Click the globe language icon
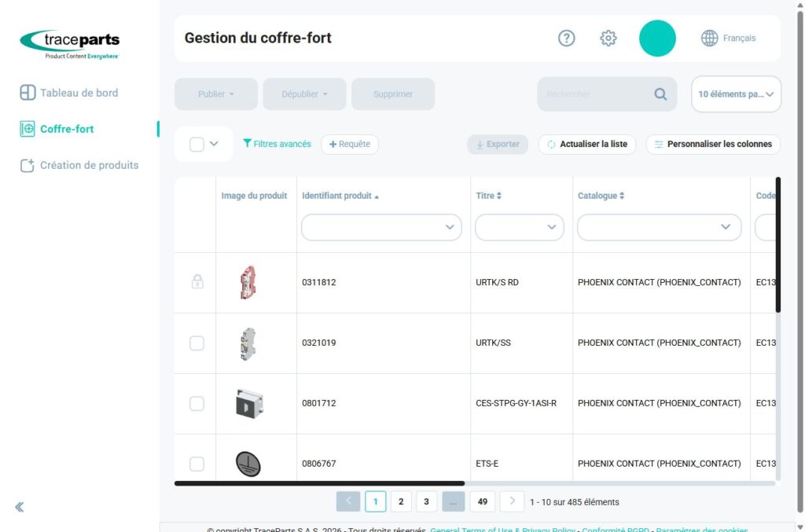805x532 pixels. [710, 38]
